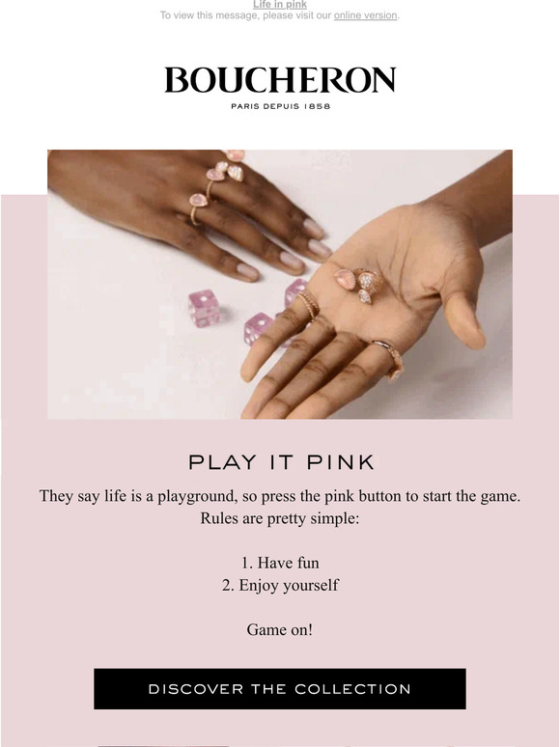Click the 'PLAY IT PINK' heading
This screenshot has height=747, width=560.
point(281,462)
